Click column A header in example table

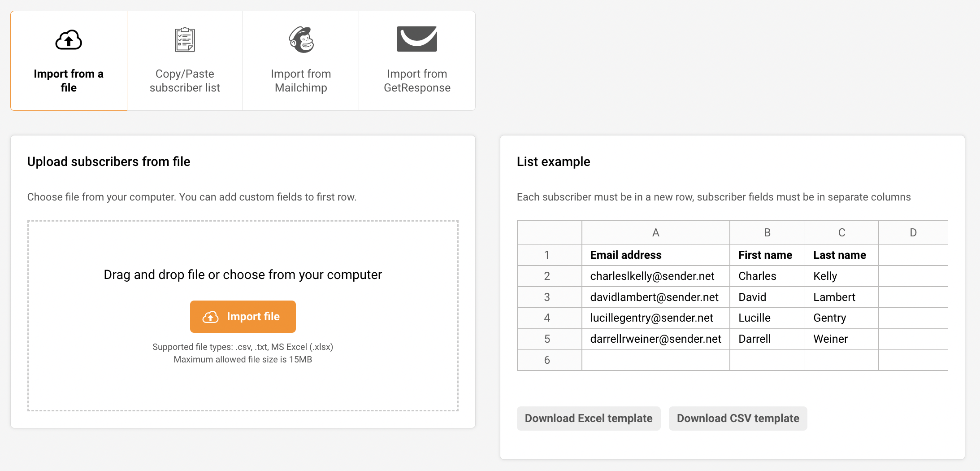[x=655, y=233]
